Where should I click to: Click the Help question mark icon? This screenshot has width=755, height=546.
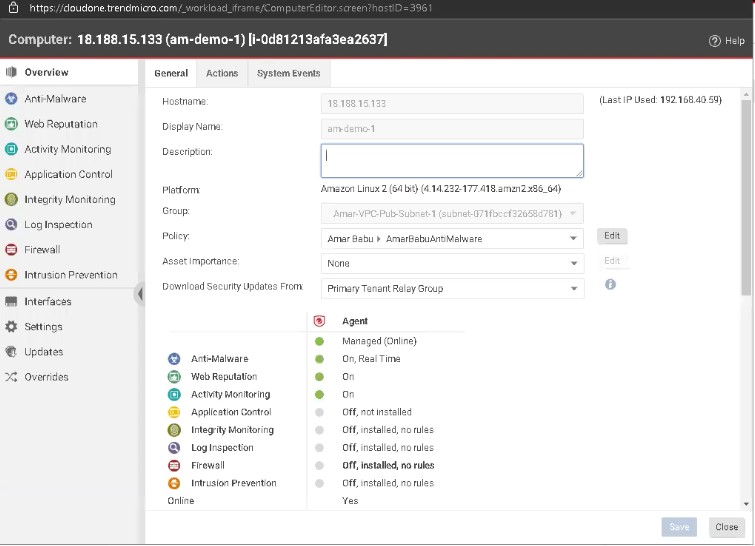click(x=715, y=41)
